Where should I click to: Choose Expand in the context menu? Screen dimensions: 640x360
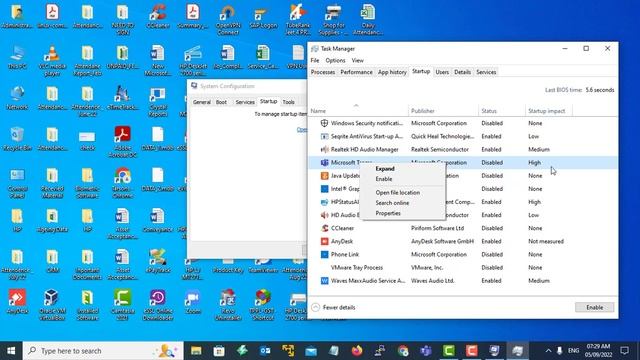click(x=385, y=169)
